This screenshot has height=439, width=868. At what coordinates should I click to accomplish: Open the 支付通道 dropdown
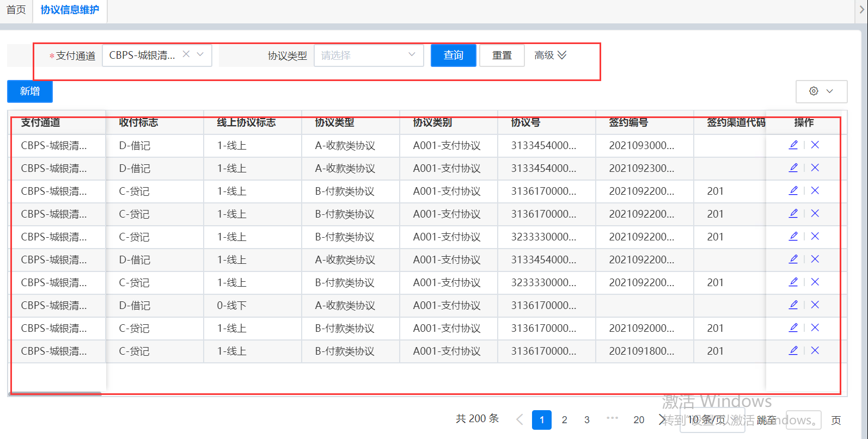[157, 55]
